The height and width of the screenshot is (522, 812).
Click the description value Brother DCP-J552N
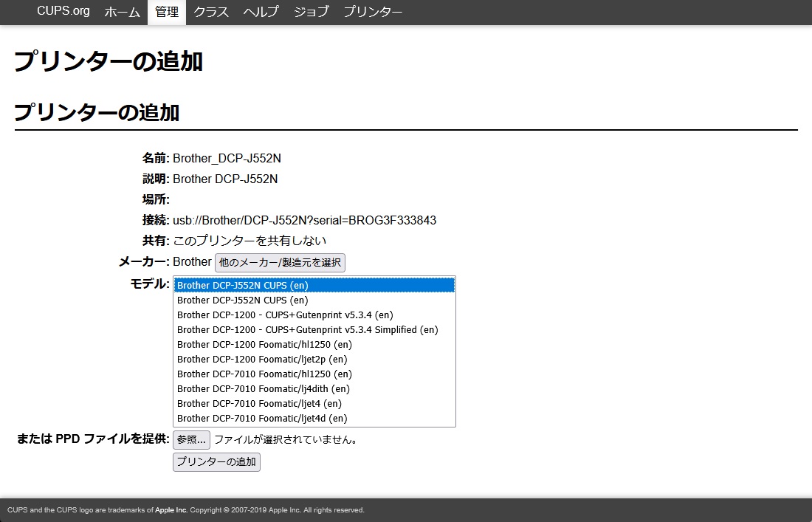225,179
